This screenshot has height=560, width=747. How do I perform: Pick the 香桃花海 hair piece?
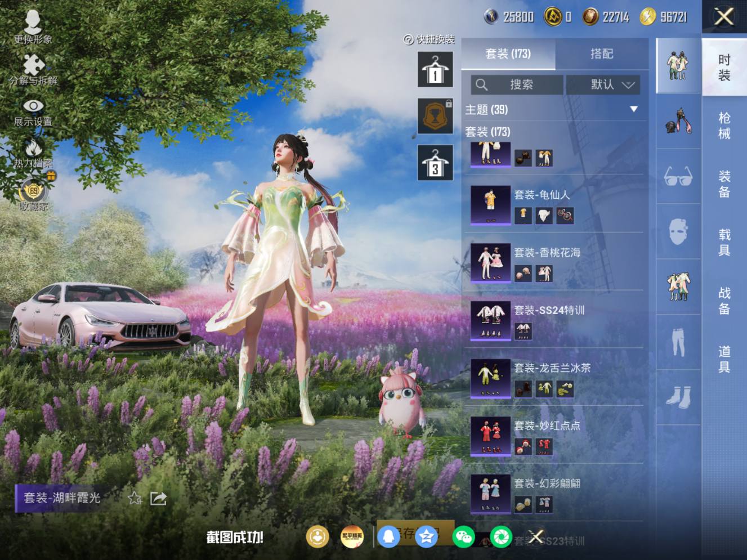[x=523, y=274]
